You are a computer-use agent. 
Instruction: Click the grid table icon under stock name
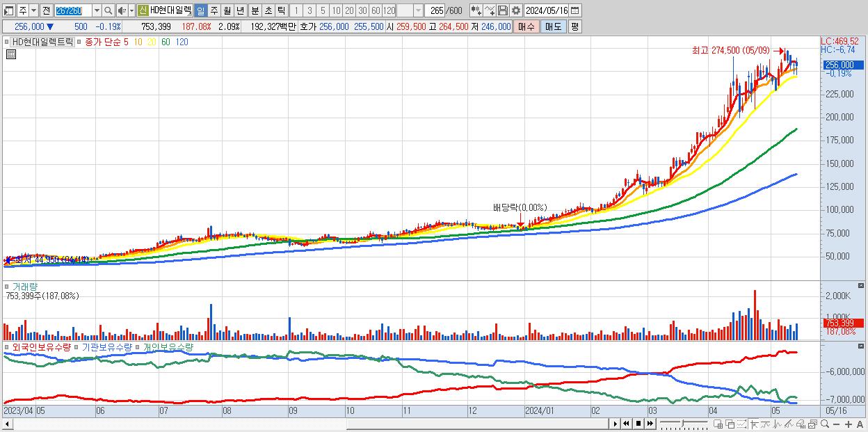pyautogui.click(x=10, y=54)
